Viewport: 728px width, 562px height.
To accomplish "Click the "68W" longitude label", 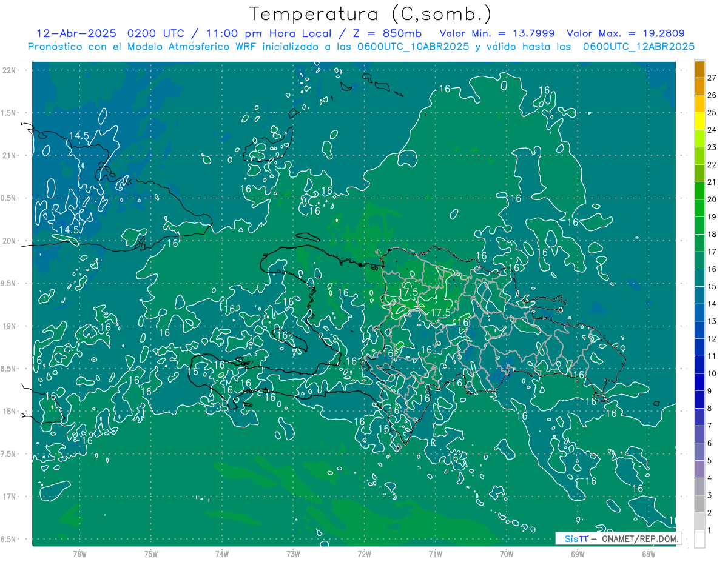I will (x=648, y=553).
